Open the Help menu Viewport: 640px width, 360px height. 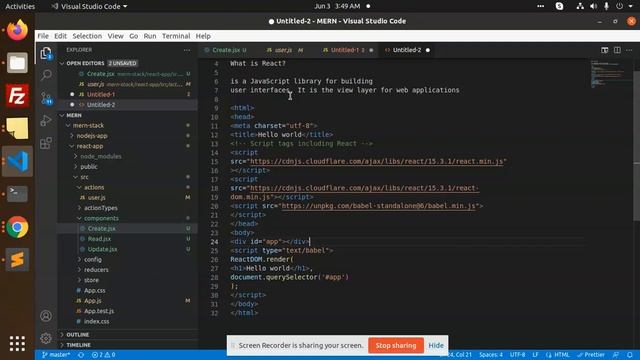[x=203, y=36]
